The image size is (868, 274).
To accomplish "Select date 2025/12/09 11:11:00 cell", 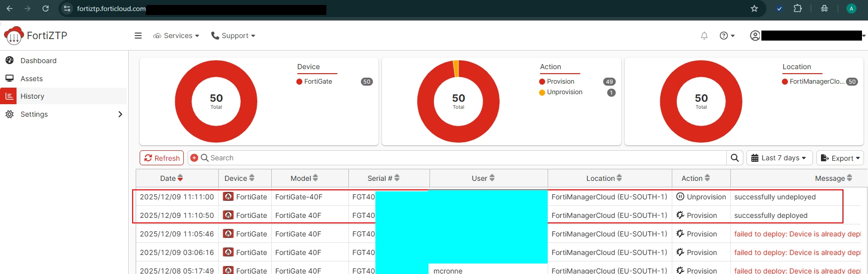I will pyautogui.click(x=177, y=197).
